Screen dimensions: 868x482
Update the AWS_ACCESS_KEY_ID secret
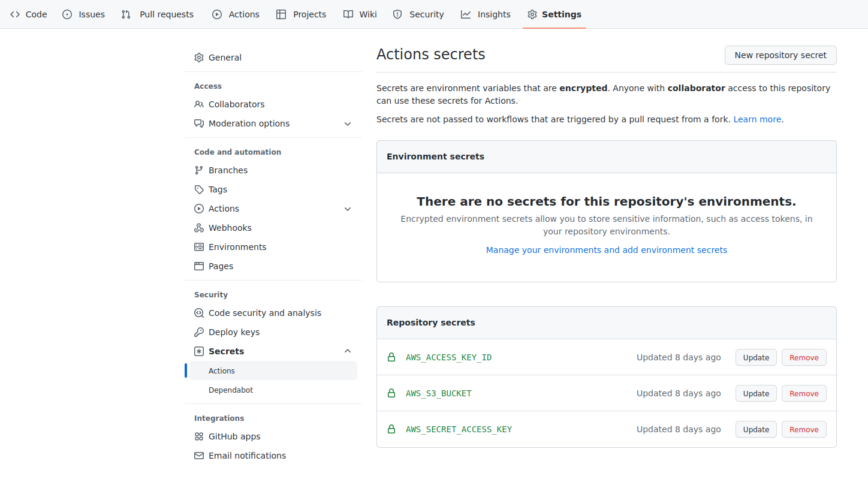click(756, 357)
